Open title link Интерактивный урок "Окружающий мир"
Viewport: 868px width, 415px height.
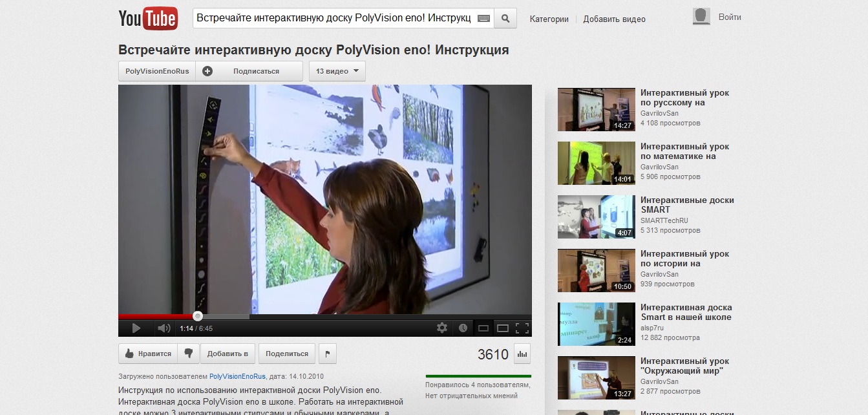click(x=684, y=366)
